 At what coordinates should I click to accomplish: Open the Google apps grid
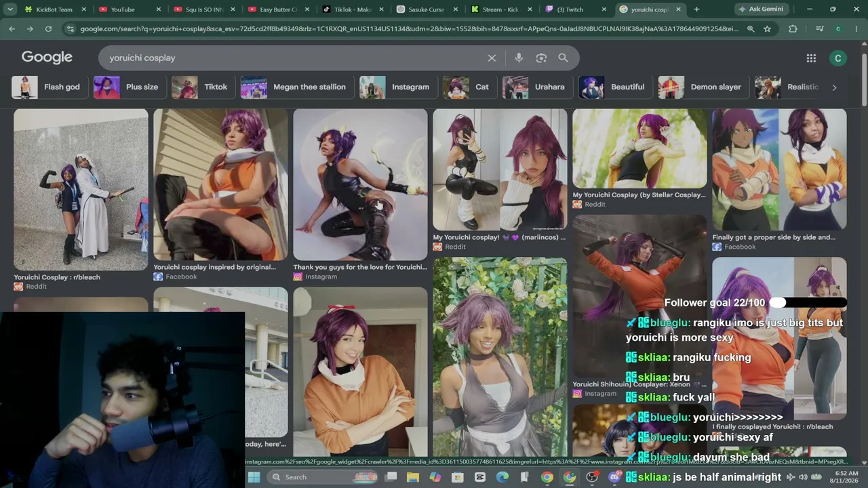811,58
